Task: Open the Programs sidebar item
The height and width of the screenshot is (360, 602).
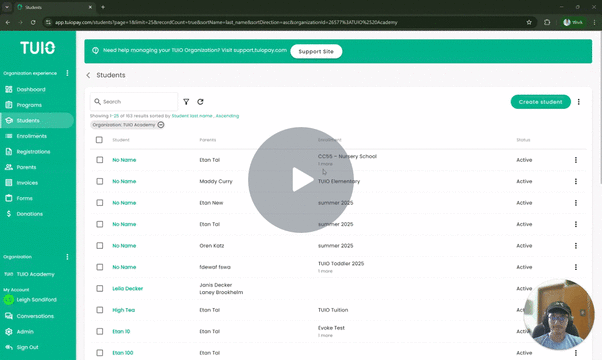Action: click(x=29, y=105)
